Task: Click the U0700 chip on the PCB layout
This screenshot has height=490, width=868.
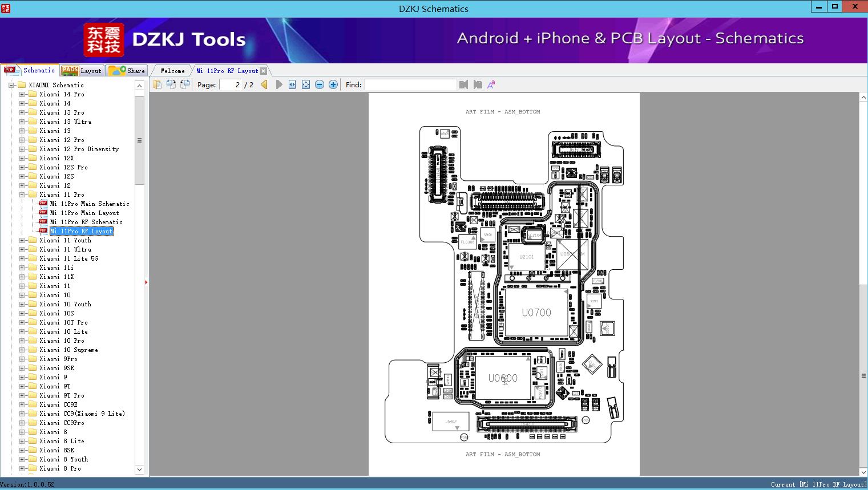Action: 536,313
